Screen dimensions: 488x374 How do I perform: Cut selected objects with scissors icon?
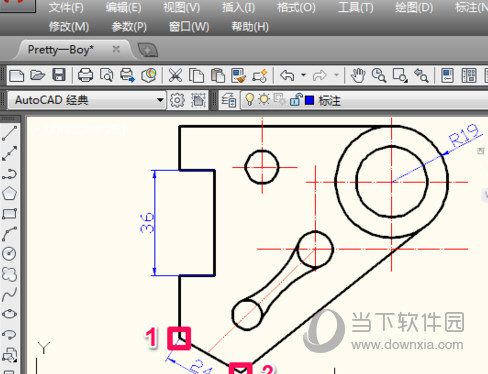coord(175,75)
